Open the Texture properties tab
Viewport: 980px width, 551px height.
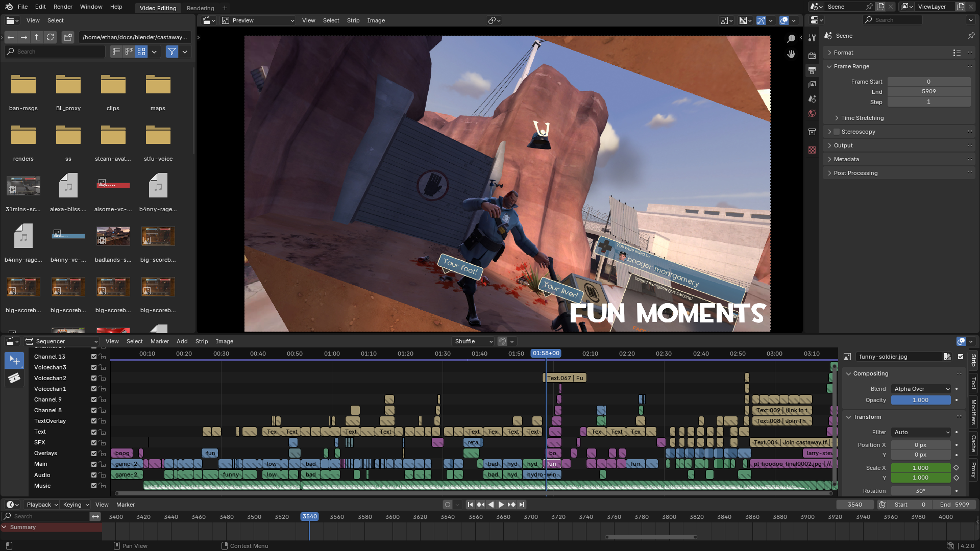[x=812, y=149]
